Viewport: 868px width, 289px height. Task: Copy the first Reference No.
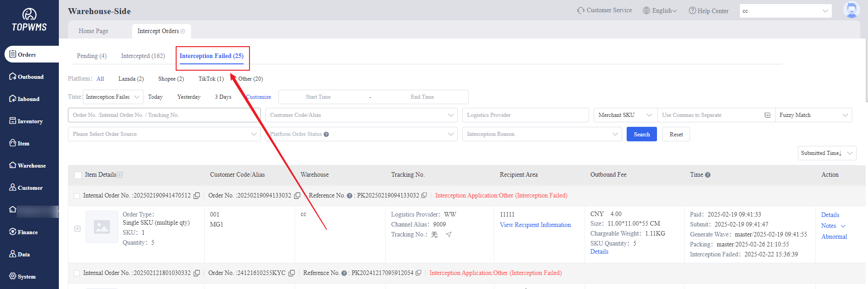(424, 196)
